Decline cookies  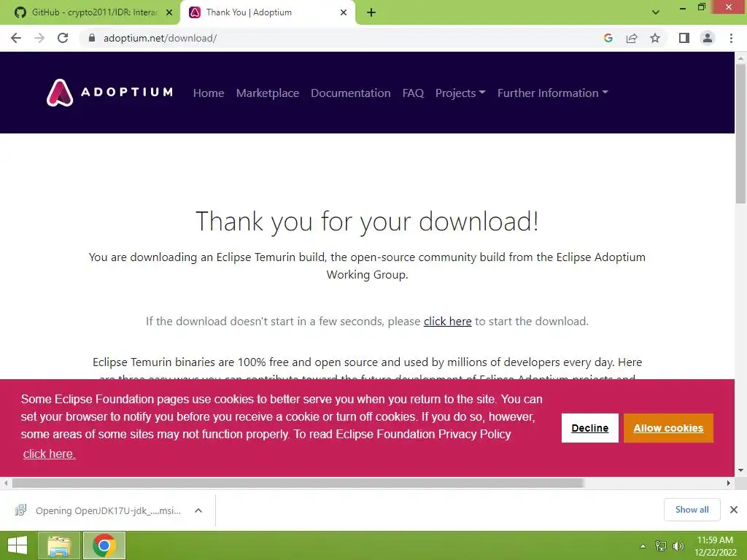coord(589,428)
